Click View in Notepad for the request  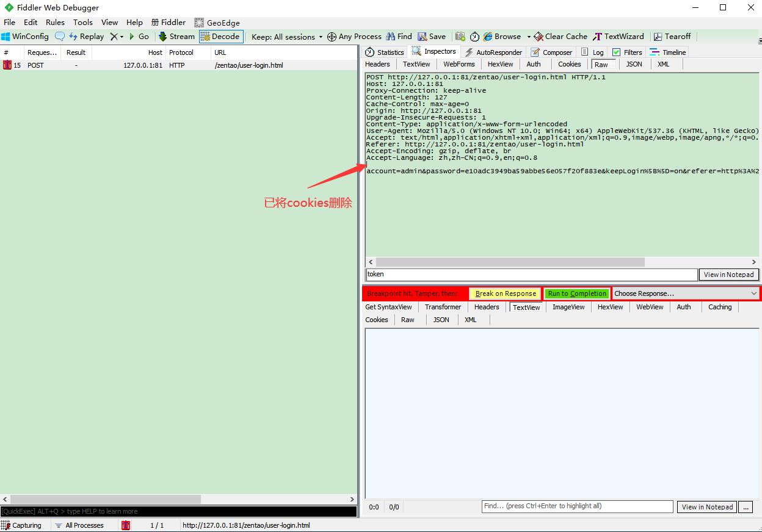click(728, 275)
